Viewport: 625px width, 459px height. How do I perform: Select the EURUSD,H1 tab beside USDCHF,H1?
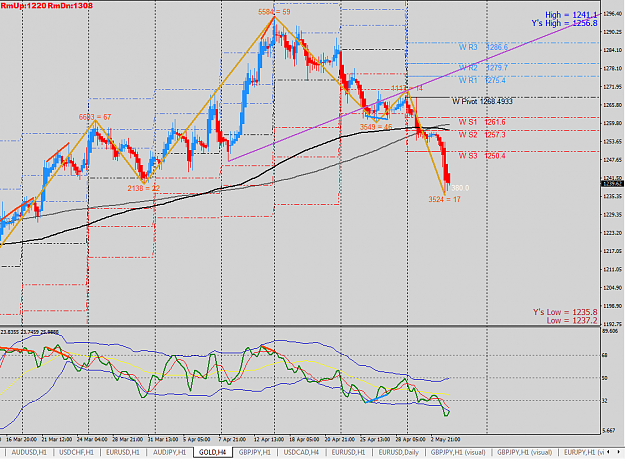pos(123,452)
